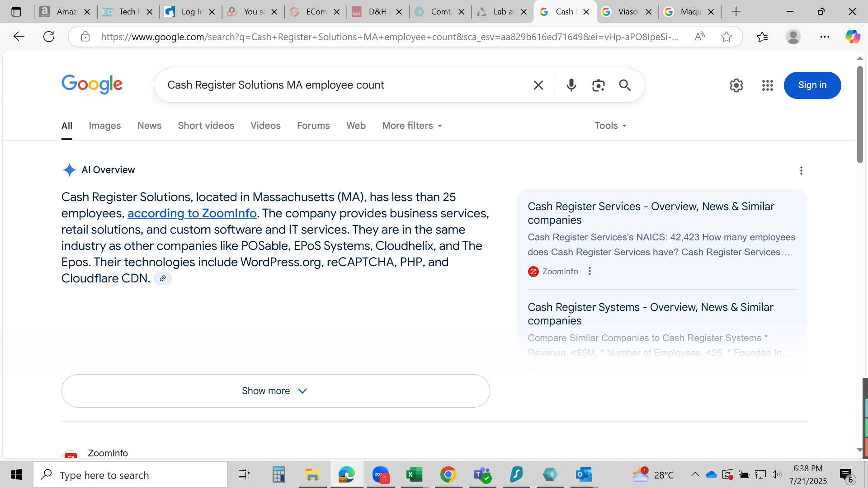
Task: Open the browser profile avatar
Action: coord(793,37)
